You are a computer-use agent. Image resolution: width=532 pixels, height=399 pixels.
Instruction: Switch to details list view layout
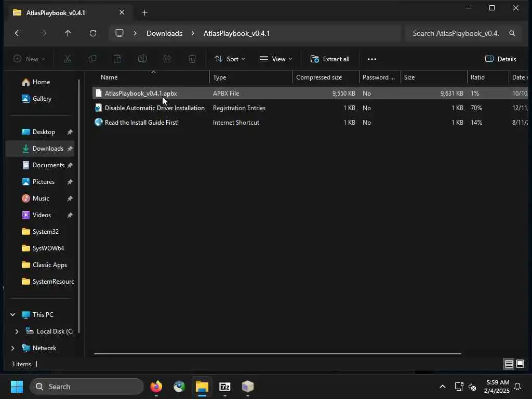pos(509,364)
